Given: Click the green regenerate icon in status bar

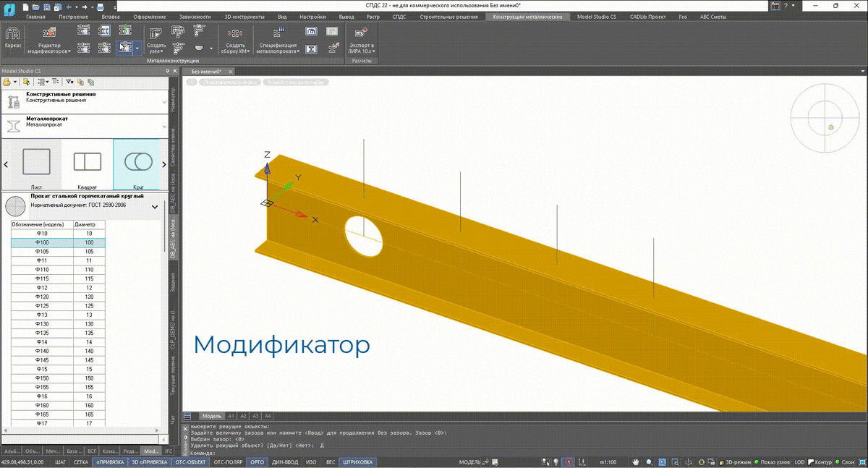Looking at the screenshot, I should 702,461.
